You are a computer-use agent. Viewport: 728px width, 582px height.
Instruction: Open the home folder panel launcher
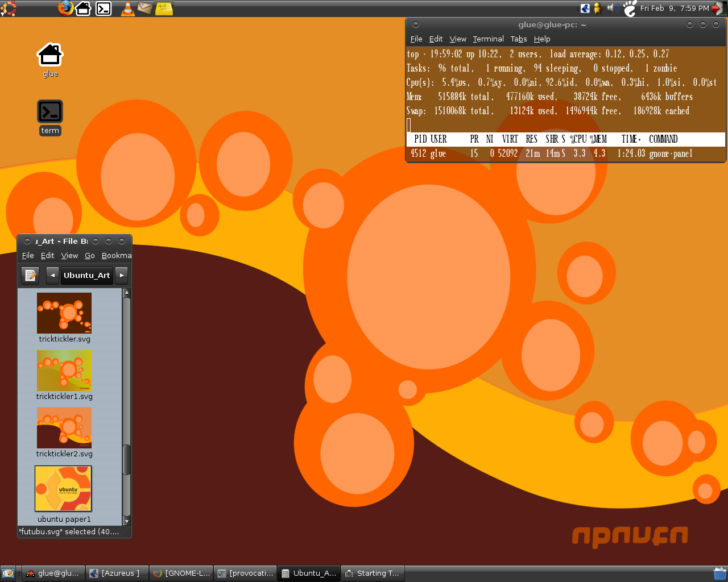tap(84, 9)
